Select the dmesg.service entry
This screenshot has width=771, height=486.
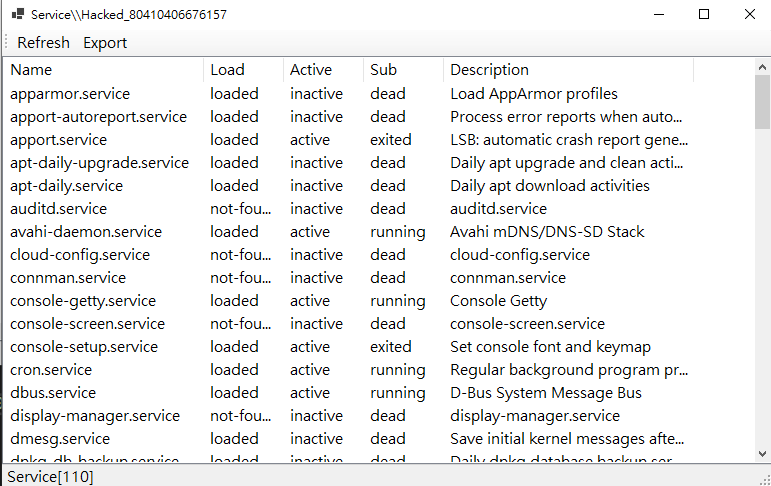60,439
